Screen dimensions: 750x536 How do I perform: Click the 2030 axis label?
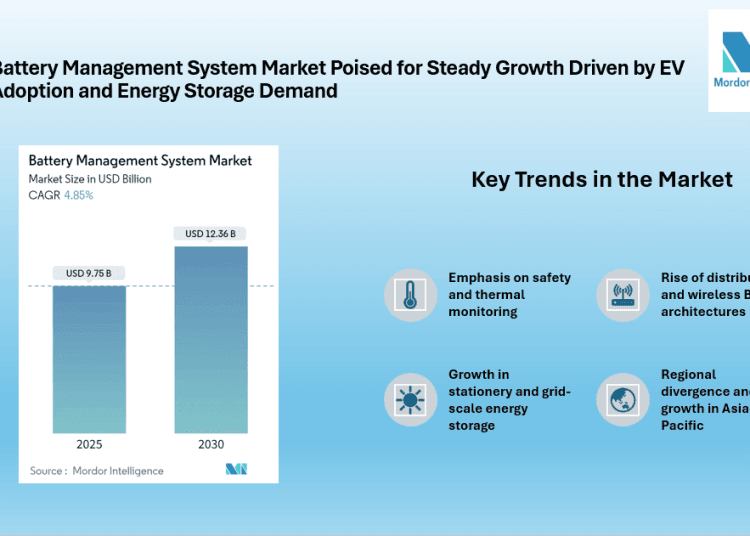click(x=211, y=445)
